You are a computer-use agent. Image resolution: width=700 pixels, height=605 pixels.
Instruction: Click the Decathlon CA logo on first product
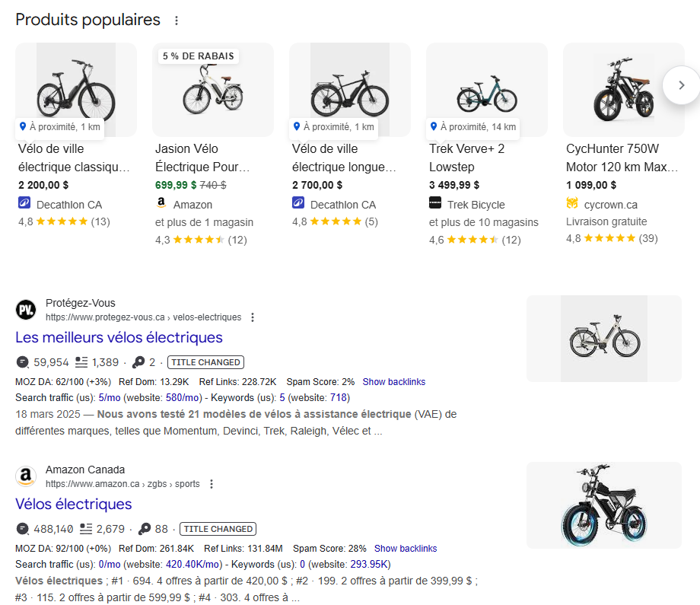coord(24,204)
